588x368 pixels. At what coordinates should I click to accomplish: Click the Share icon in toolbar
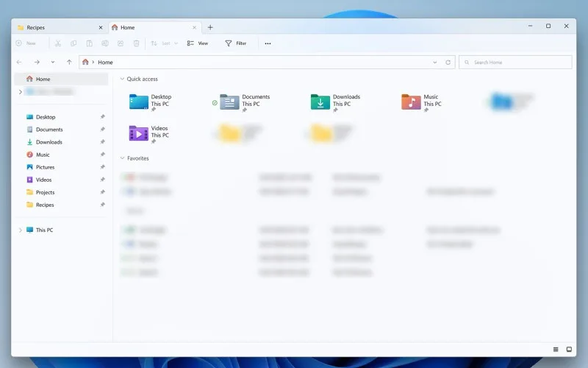pos(121,43)
